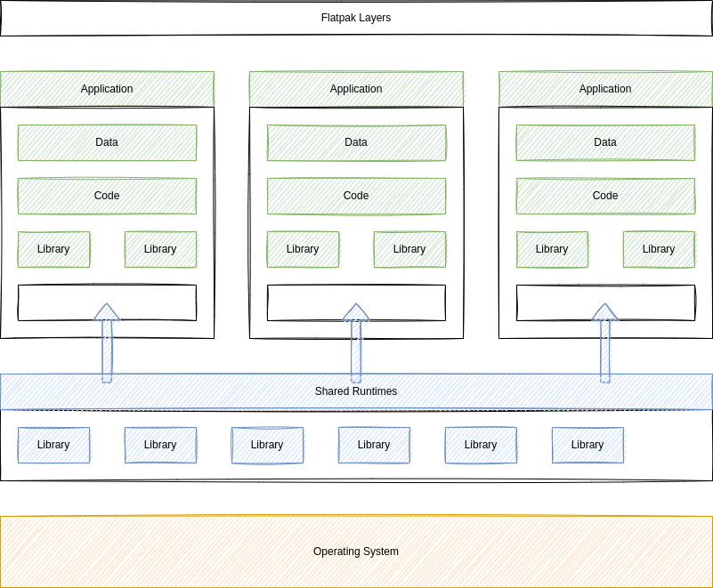Click the middle "Application" header box
The width and height of the screenshot is (713, 588).
[x=356, y=89]
